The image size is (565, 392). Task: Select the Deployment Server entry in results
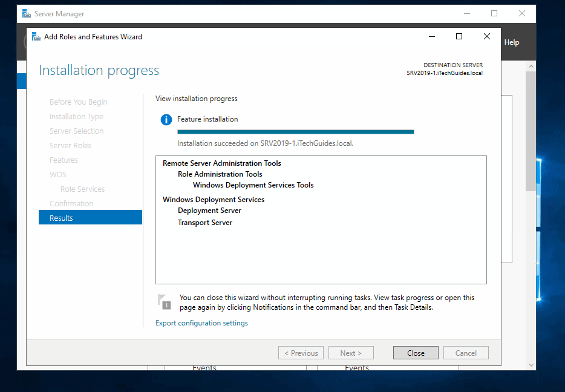pos(209,211)
